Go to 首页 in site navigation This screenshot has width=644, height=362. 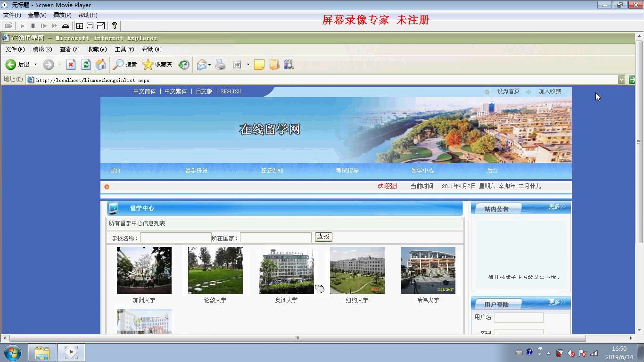pyautogui.click(x=116, y=171)
